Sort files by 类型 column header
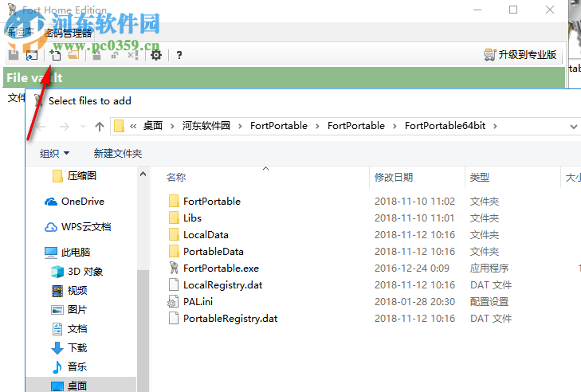This screenshot has width=581, height=392. pos(480,177)
